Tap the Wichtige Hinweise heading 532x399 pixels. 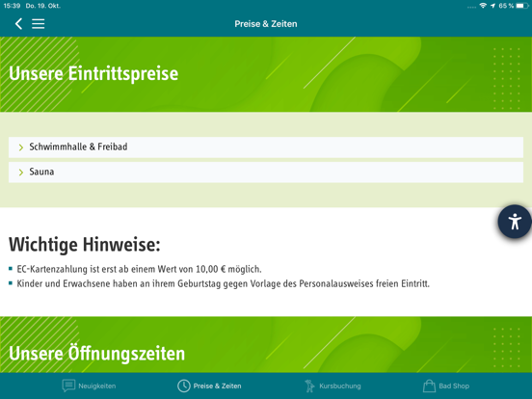coord(84,244)
